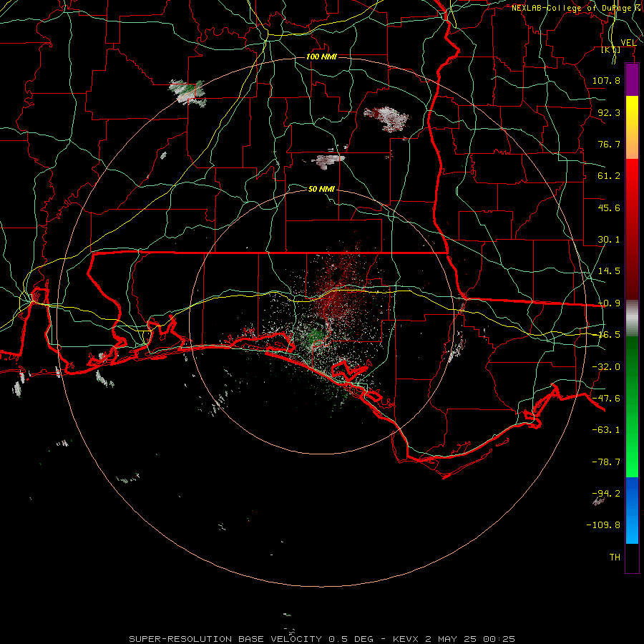Click the 107.8 velocity scale value

pyautogui.click(x=606, y=80)
